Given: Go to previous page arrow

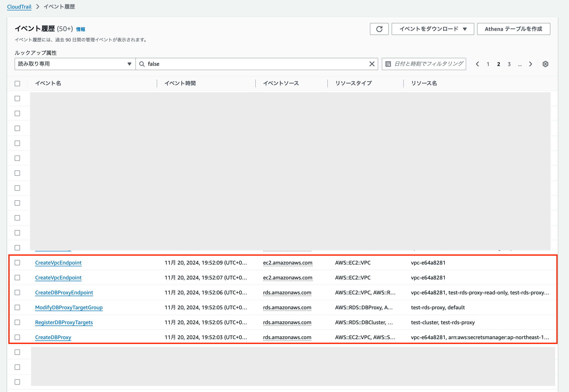Looking at the screenshot, I should [477, 64].
